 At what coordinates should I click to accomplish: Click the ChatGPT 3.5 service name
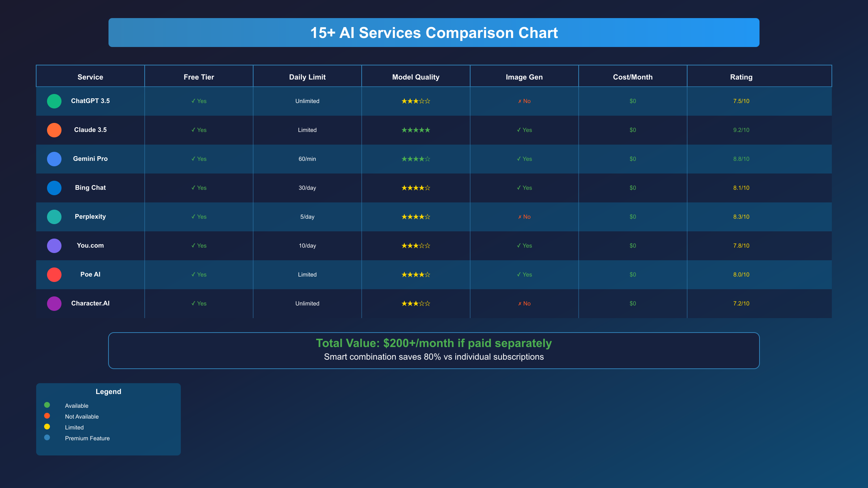click(x=90, y=101)
